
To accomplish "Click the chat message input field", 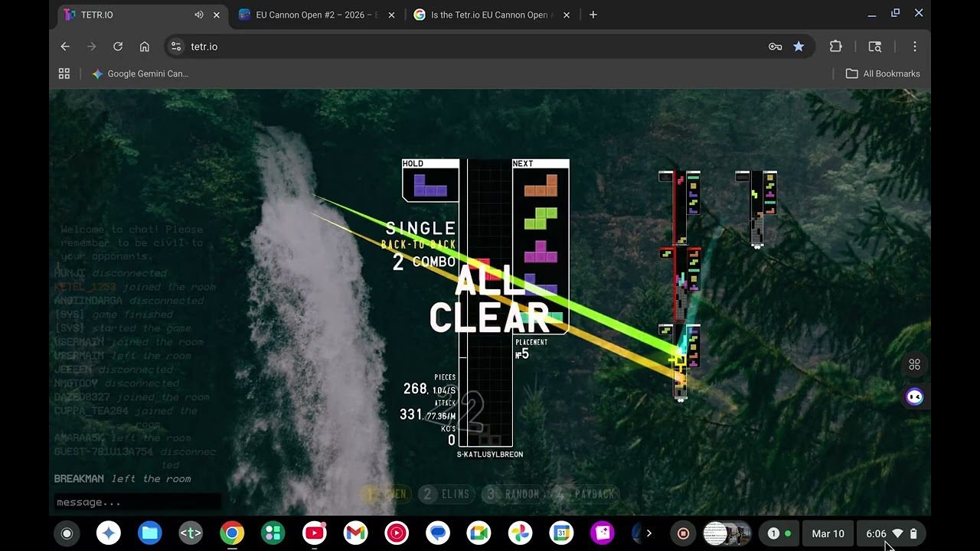I will click(138, 502).
